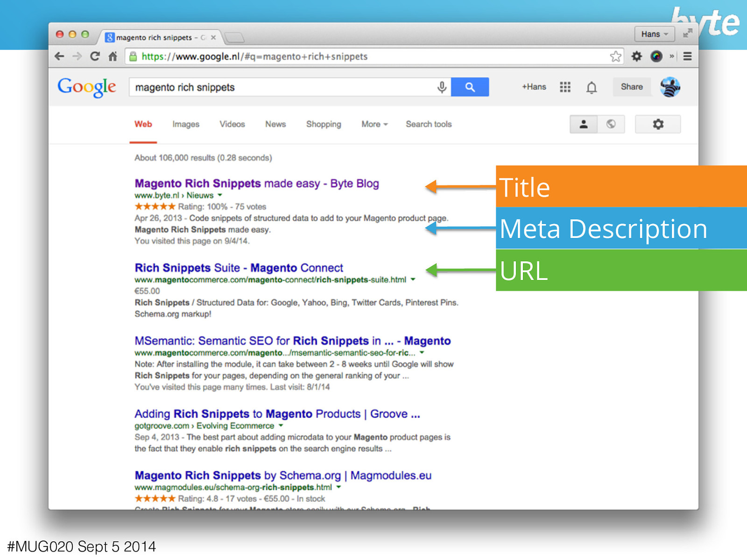The image size is (747, 560).
Task: Open Chrome hamburger menu
Action: (687, 56)
